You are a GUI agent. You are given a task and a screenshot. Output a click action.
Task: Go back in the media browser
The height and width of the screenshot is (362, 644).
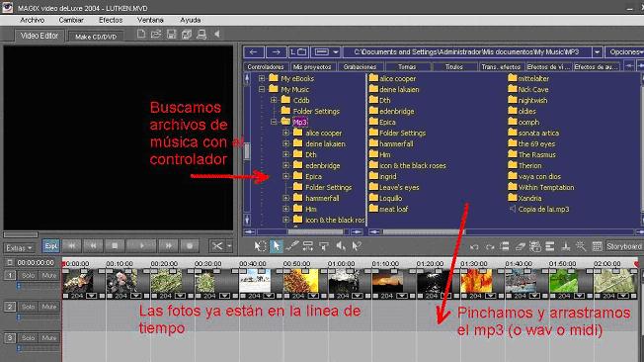254,51
